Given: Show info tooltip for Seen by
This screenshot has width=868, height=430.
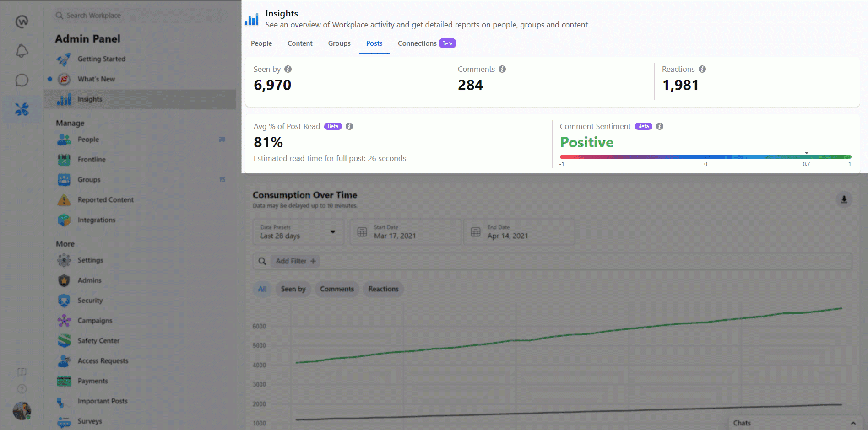Looking at the screenshot, I should (x=288, y=69).
